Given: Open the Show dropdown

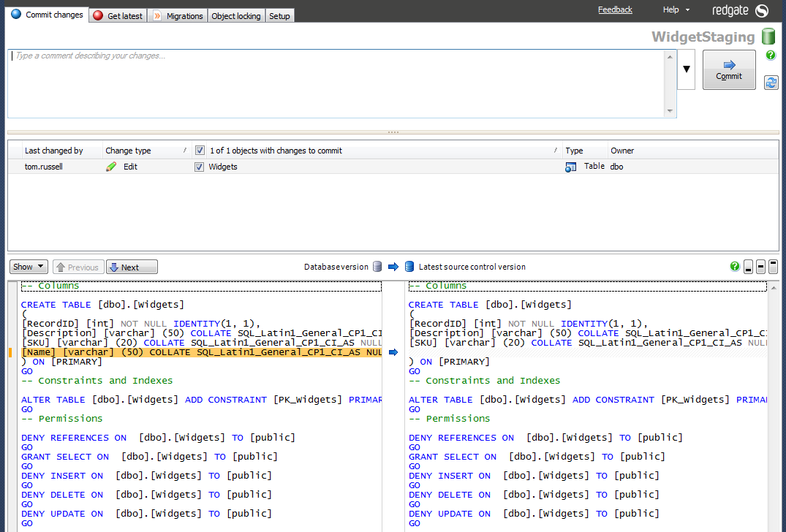Looking at the screenshot, I should pos(29,267).
